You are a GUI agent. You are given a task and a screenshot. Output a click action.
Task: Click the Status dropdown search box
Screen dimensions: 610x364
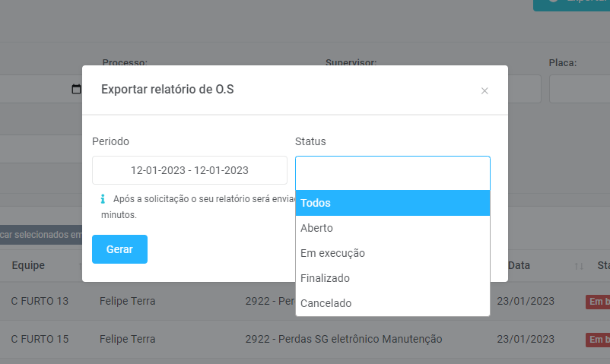[x=392, y=173]
